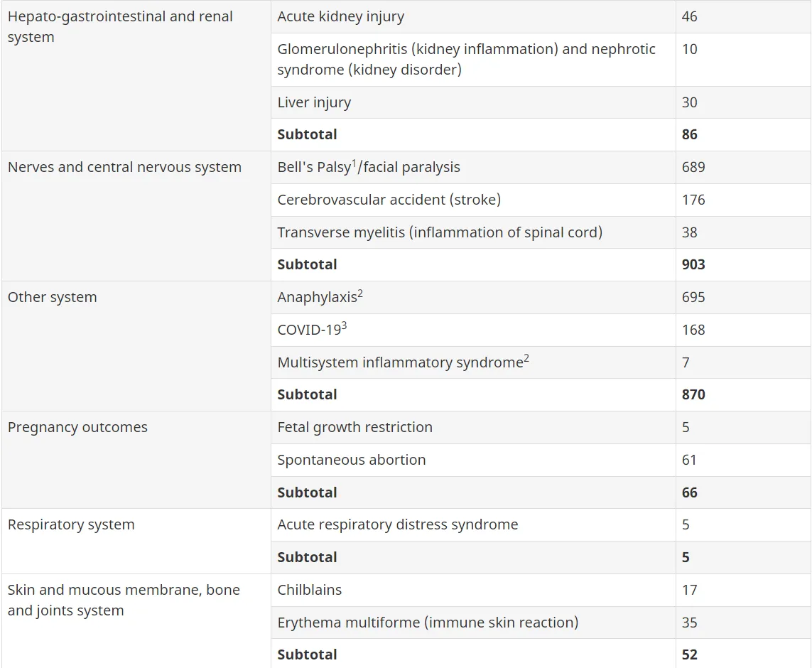812x668 pixels.
Task: Select the Nerves and central nervous system cell
Action: point(136,216)
